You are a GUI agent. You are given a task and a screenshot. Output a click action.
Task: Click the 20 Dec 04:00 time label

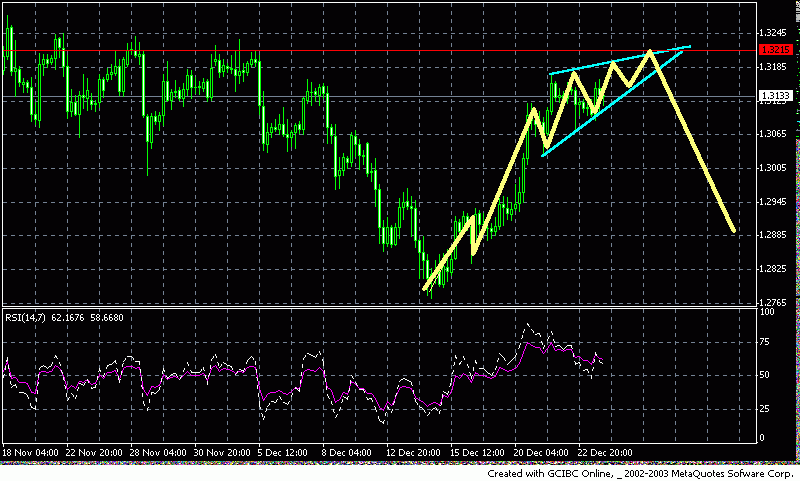pyautogui.click(x=541, y=452)
